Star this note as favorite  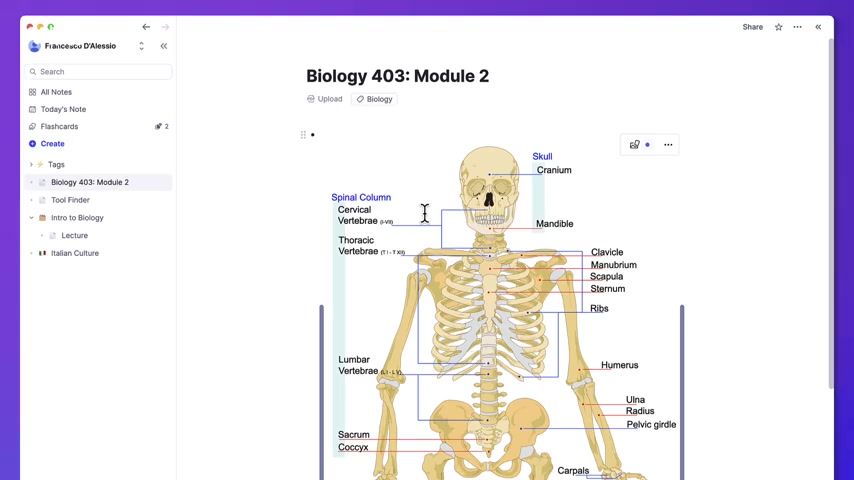[778, 27]
